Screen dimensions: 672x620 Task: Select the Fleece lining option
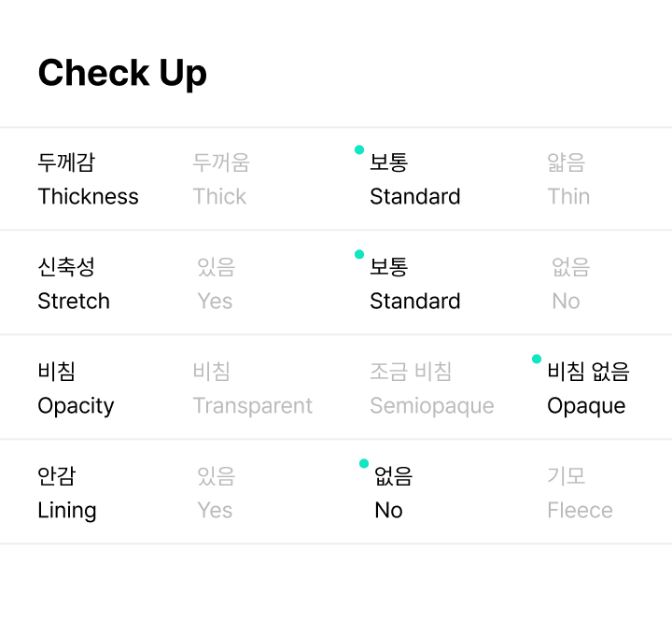coord(580,493)
